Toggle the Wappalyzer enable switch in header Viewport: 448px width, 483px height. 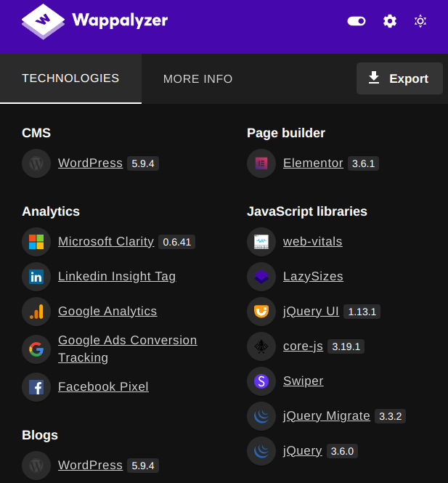pos(357,21)
